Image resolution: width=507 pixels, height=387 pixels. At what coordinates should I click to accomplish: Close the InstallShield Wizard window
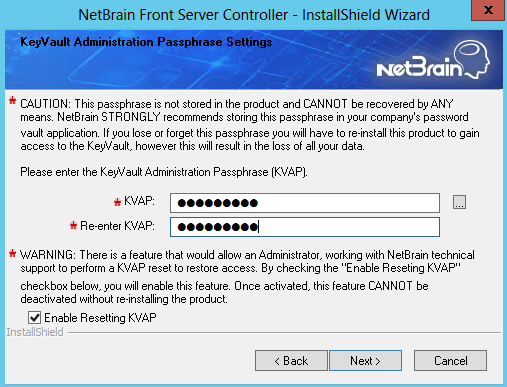point(488,10)
